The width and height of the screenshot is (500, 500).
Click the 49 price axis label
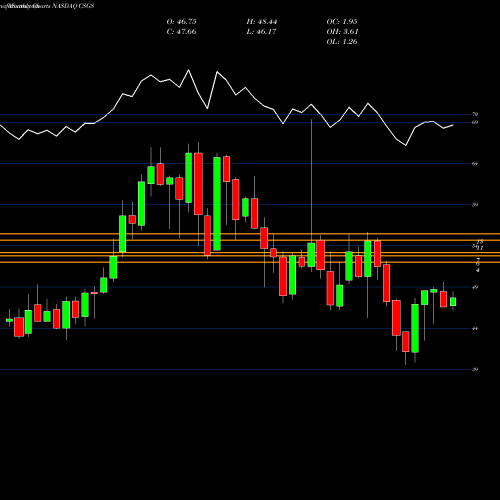[x=475, y=287]
